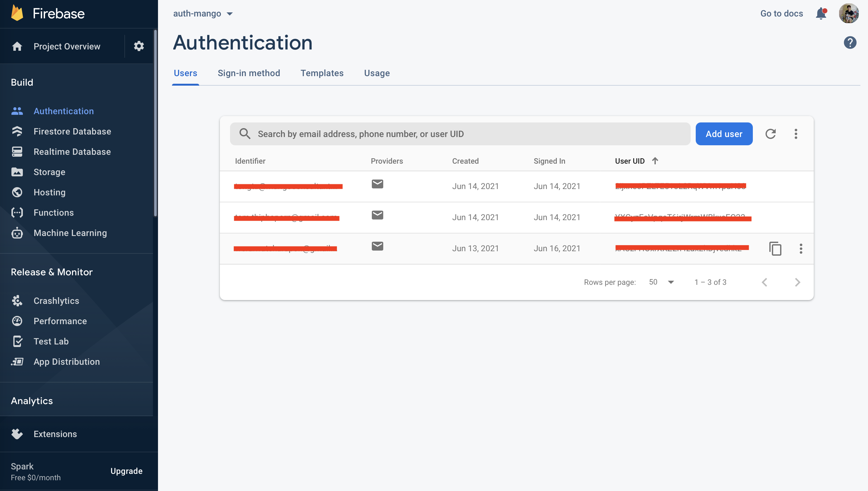
Task: Switch to the Templates tab
Action: point(322,73)
